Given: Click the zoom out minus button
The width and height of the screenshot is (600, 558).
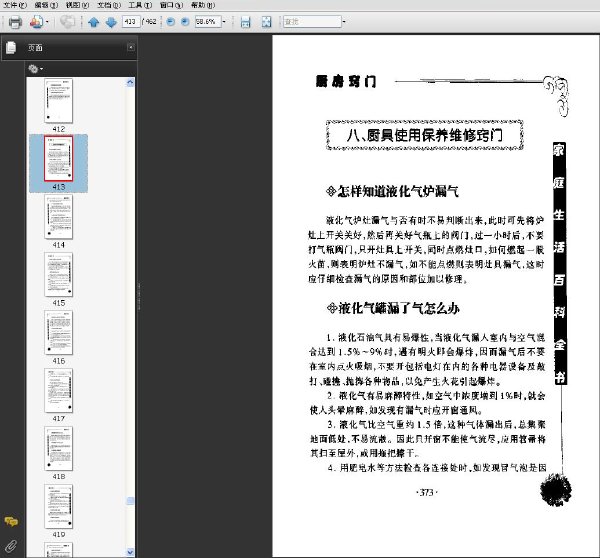Looking at the screenshot, I should pos(171,22).
